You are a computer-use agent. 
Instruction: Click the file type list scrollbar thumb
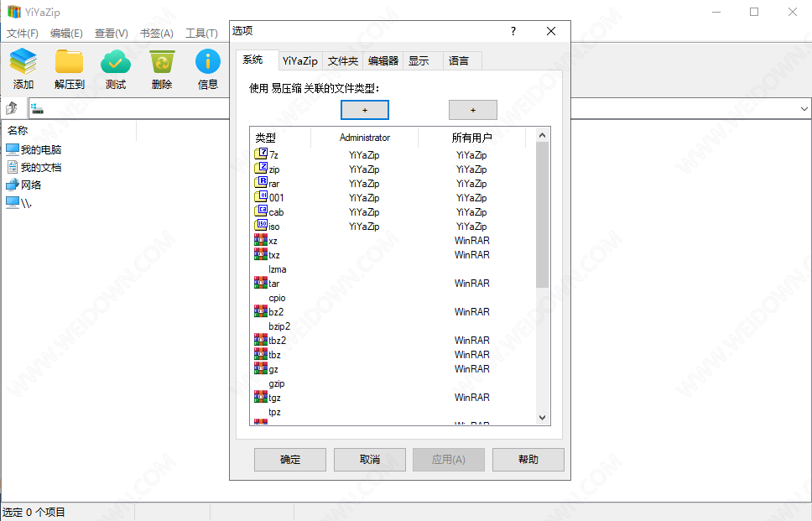[x=542, y=215]
